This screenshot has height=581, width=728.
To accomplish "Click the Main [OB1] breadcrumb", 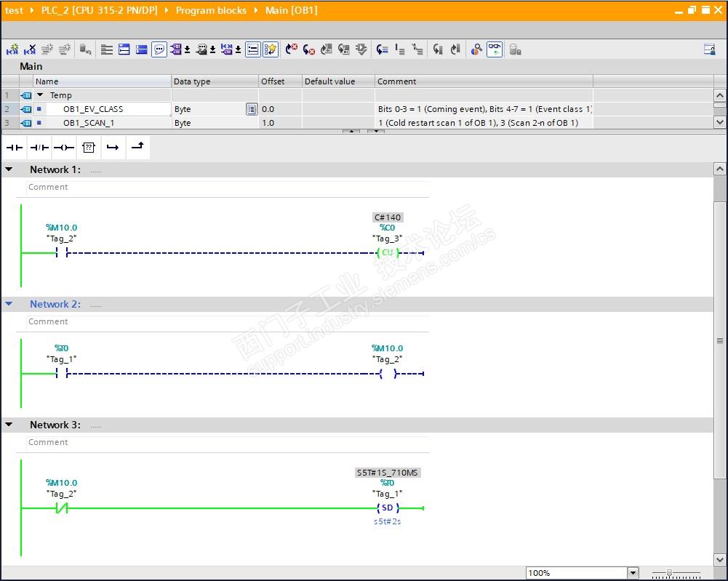I will pyautogui.click(x=291, y=10).
